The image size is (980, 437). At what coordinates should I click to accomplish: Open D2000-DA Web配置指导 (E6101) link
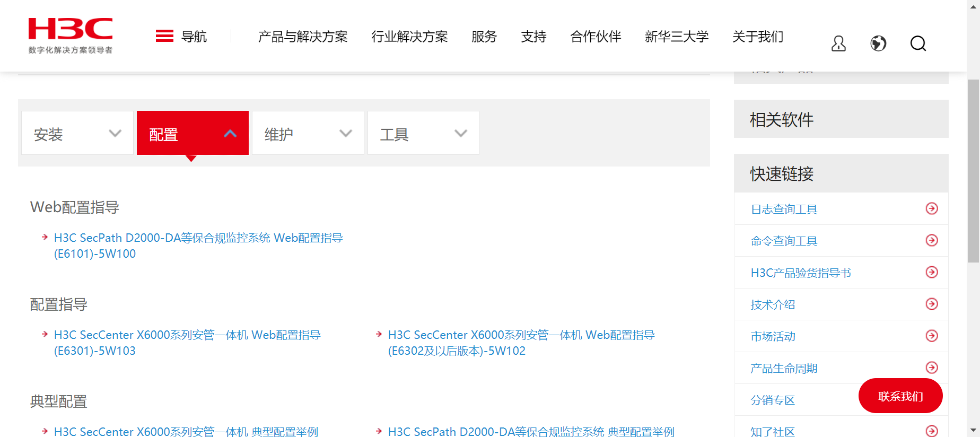[x=198, y=246]
